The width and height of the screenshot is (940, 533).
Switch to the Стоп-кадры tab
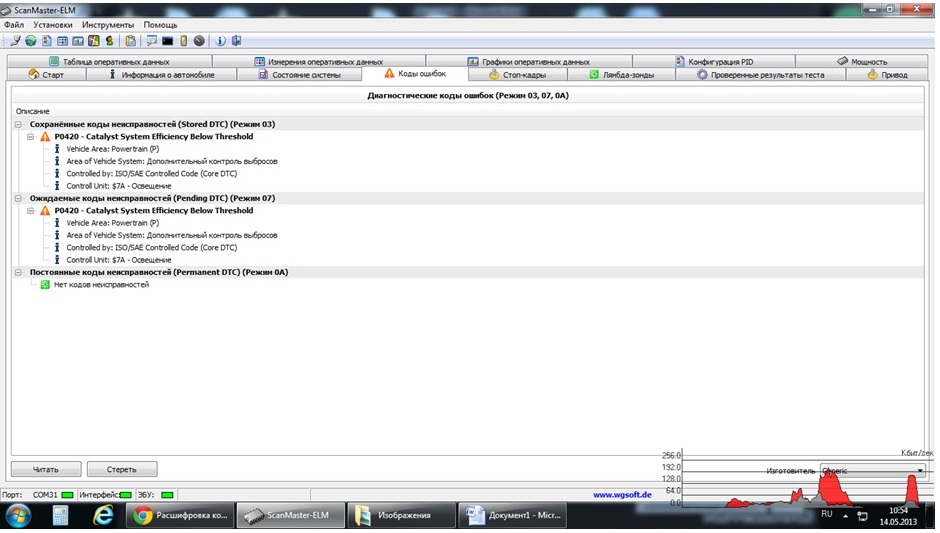(517, 75)
